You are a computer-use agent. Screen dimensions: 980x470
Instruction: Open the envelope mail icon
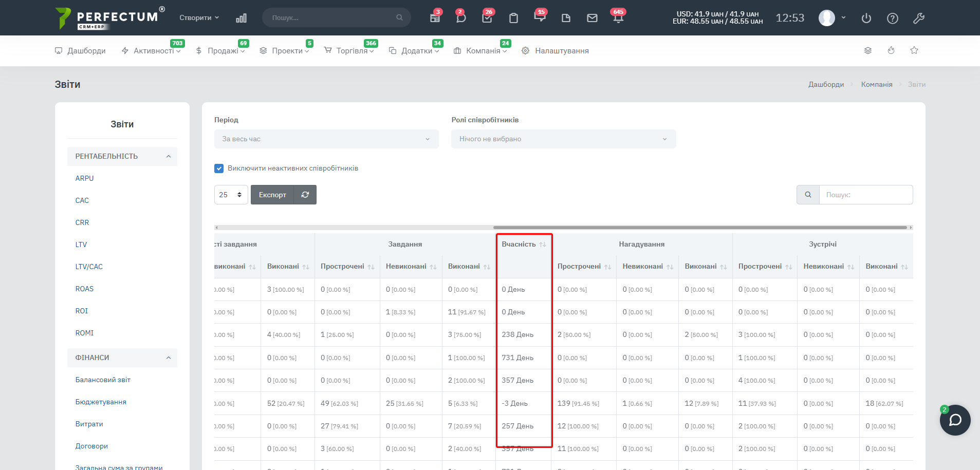click(x=592, y=18)
